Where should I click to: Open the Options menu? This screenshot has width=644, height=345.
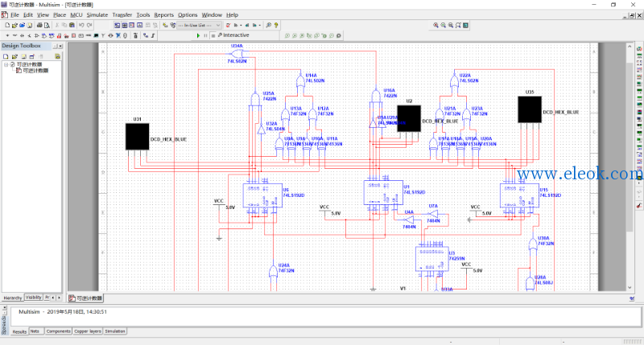188,14
